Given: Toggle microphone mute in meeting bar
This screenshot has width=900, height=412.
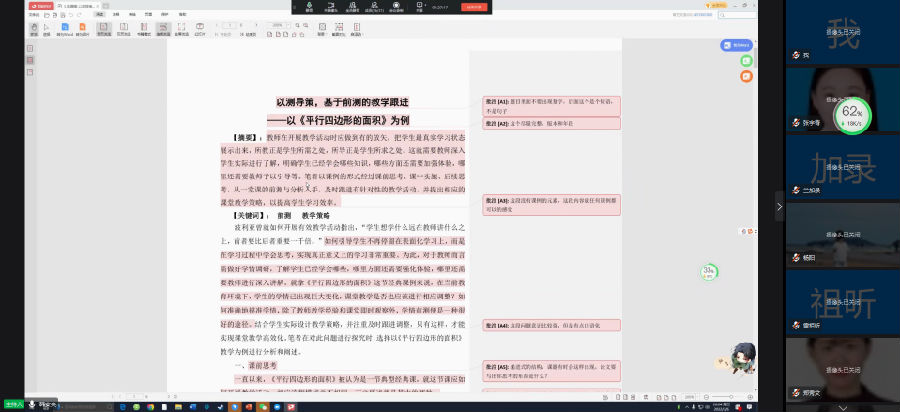Looking at the screenshot, I should pyautogui.click(x=308, y=6).
